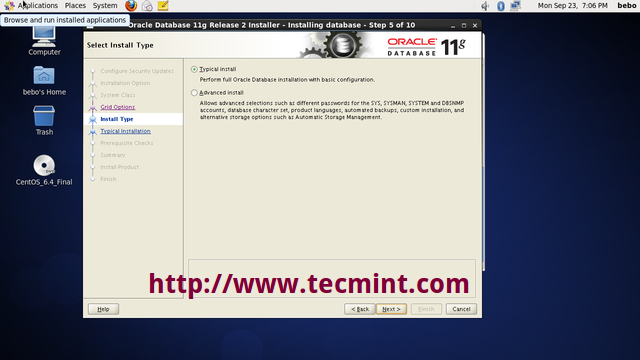The width and height of the screenshot is (640, 360).
Task: Click the System Class step
Action: (118, 95)
